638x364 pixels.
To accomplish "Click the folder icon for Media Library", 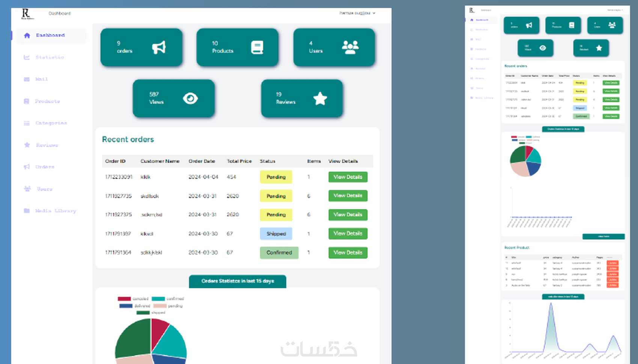I will click(27, 211).
